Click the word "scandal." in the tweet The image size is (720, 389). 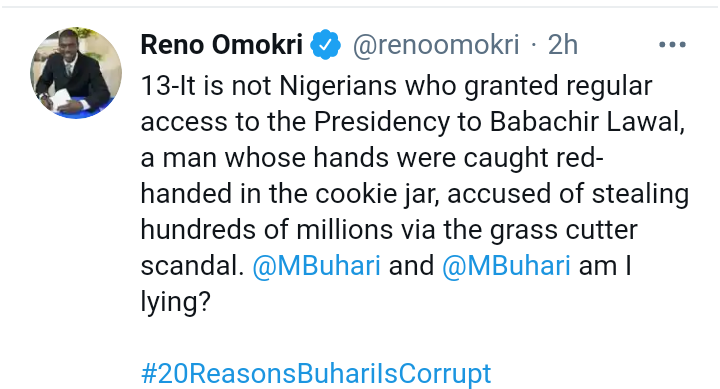[192, 265]
